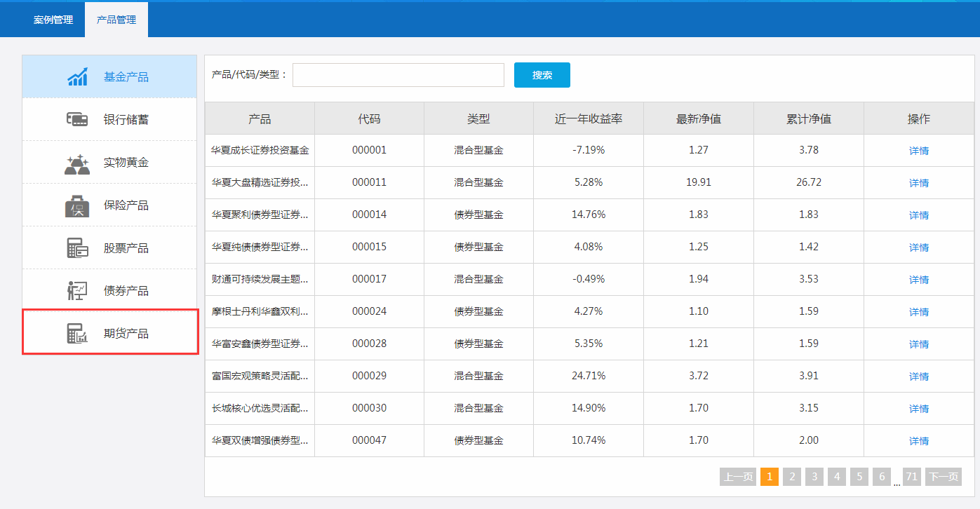
Task: Focus the 产品/代码/类型 search input field
Action: point(398,75)
